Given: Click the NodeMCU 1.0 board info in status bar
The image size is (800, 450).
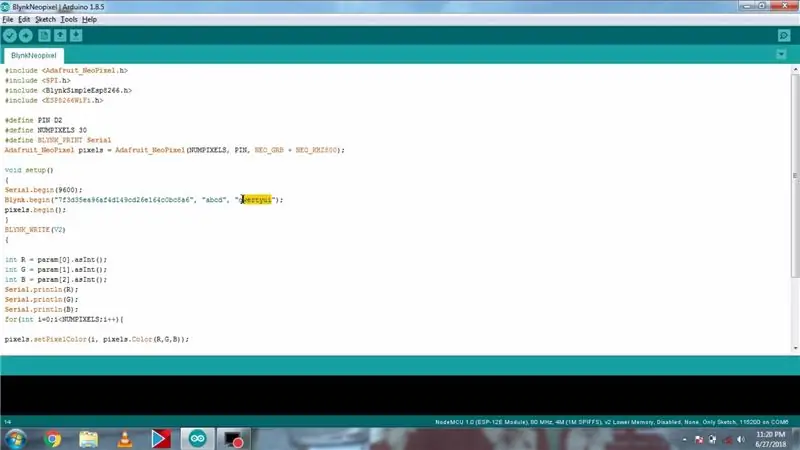Looking at the screenshot, I should point(611,422).
